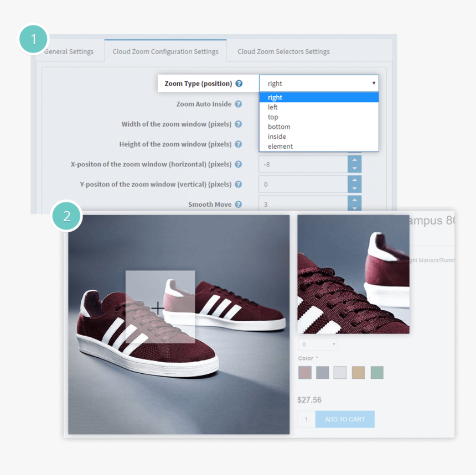476x475 pixels.
Task: Expand the shoe size dropdown showing 8
Action: point(318,344)
